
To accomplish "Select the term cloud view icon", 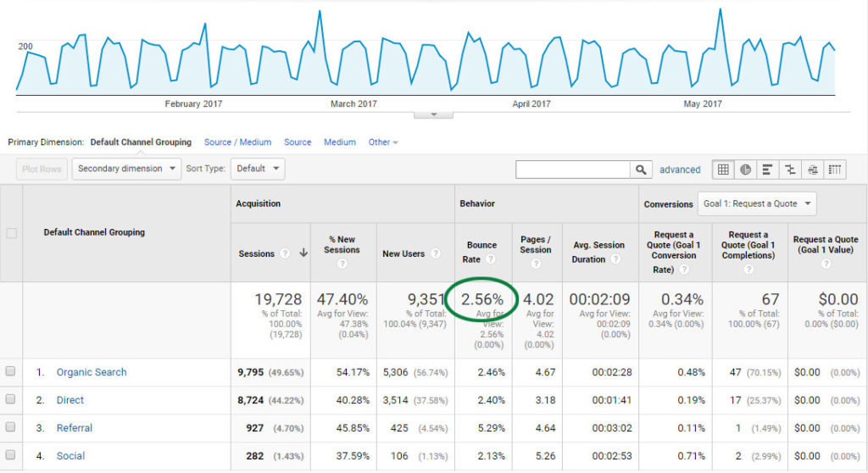I will [813, 170].
